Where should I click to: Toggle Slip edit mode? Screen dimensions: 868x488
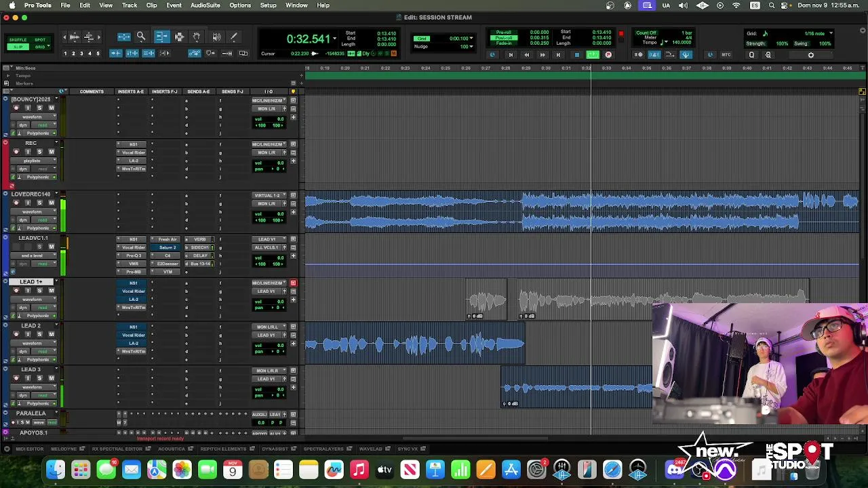click(x=18, y=47)
